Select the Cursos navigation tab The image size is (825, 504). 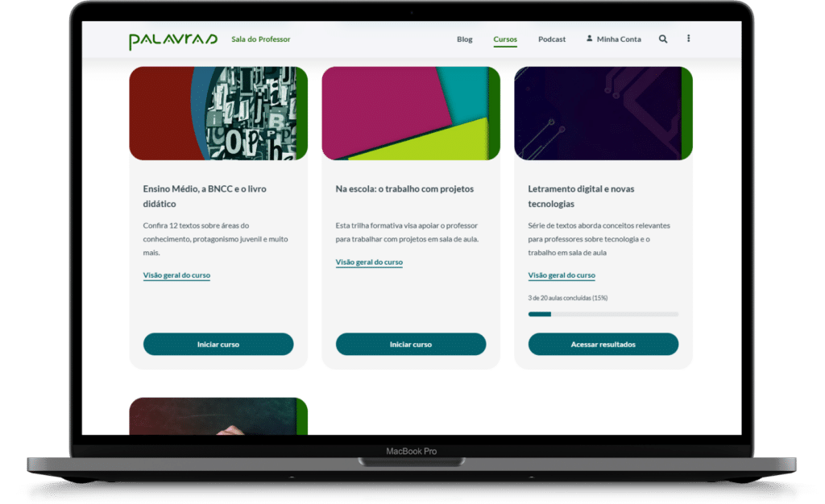click(505, 39)
